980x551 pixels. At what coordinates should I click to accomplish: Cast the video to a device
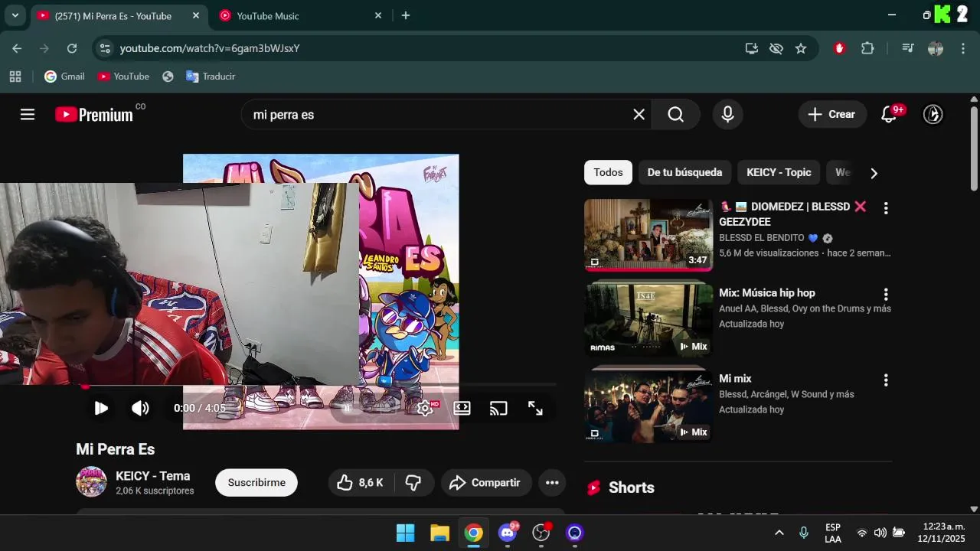(498, 408)
